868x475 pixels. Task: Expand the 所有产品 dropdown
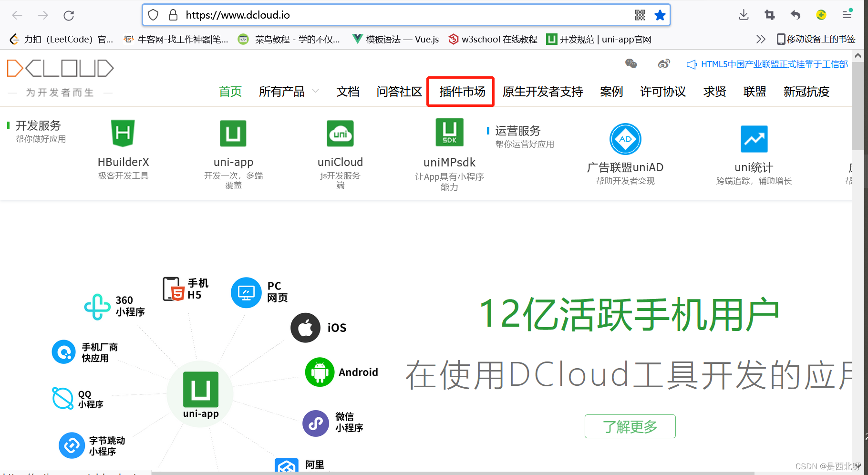tap(288, 92)
